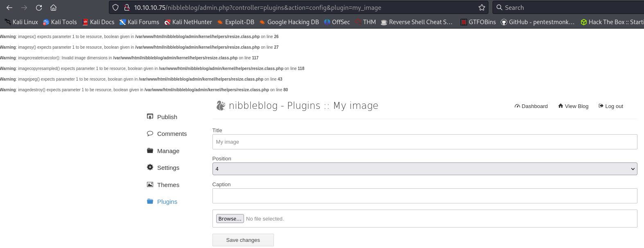Open the Comments menu item
644x248 pixels.
coord(172,134)
